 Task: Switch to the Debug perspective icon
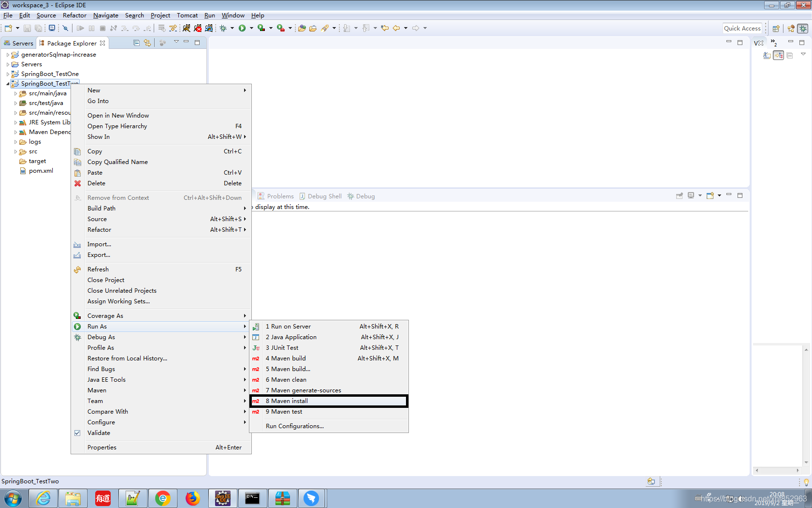(x=803, y=29)
